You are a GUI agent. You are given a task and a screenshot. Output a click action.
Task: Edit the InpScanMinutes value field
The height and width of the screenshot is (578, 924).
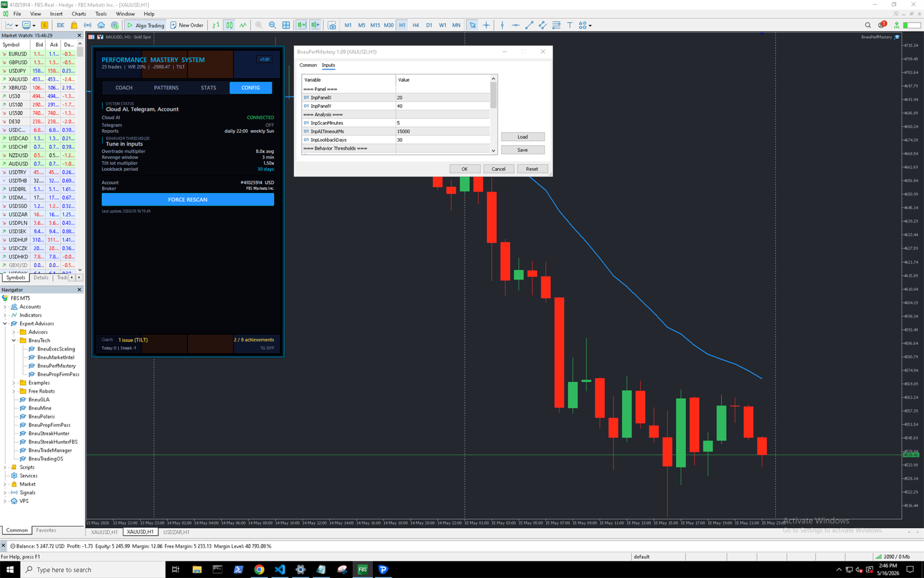click(x=442, y=123)
